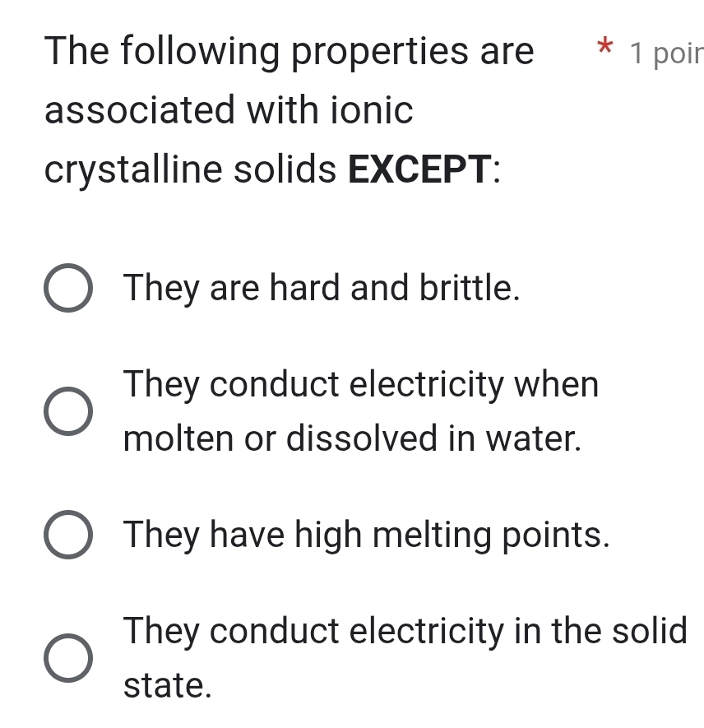The height and width of the screenshot is (728, 704).
Task: Click the "1 point" score label
Action: pos(665,53)
